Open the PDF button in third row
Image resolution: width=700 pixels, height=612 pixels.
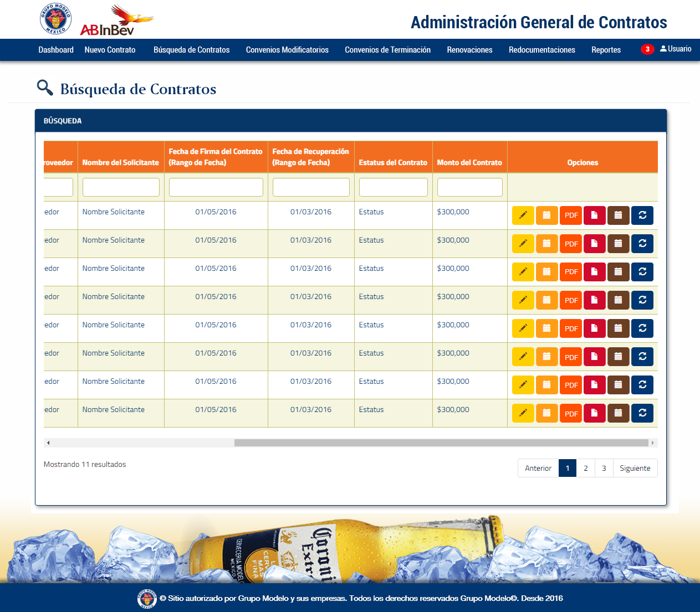571,272
